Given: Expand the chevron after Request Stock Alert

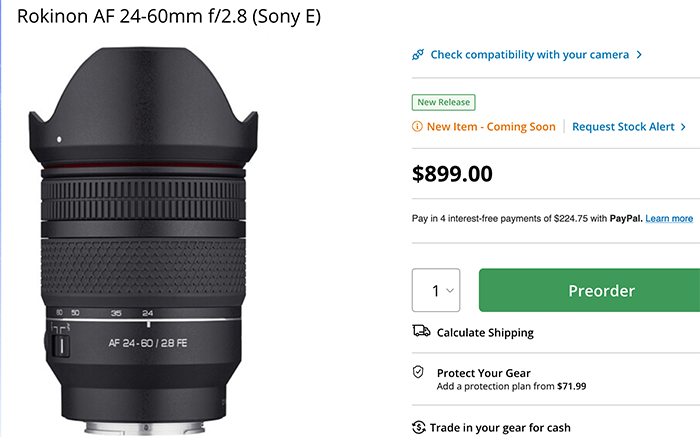Looking at the screenshot, I should click(684, 127).
